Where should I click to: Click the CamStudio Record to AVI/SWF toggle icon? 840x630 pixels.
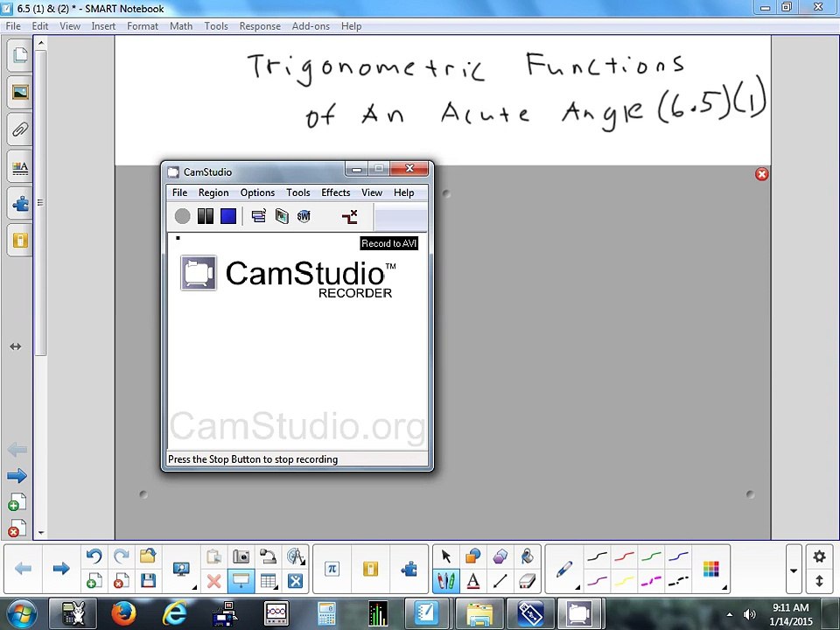tap(282, 216)
